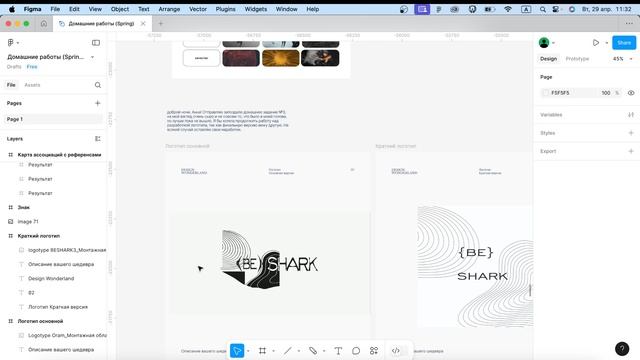The height and width of the screenshot is (360, 640).
Task: Select the Line shape tool
Action: point(288,351)
